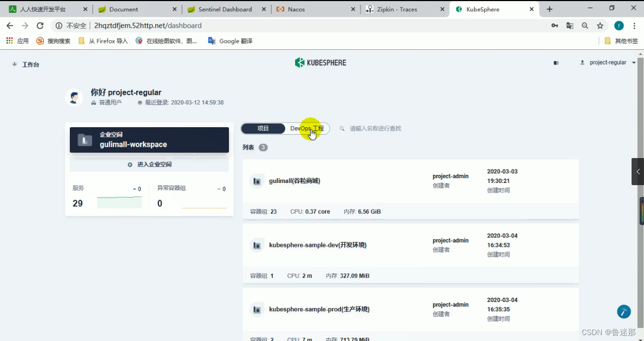Viewport: 644px width, 341px height.
Task: Click the list count badge 3
Action: tap(263, 147)
